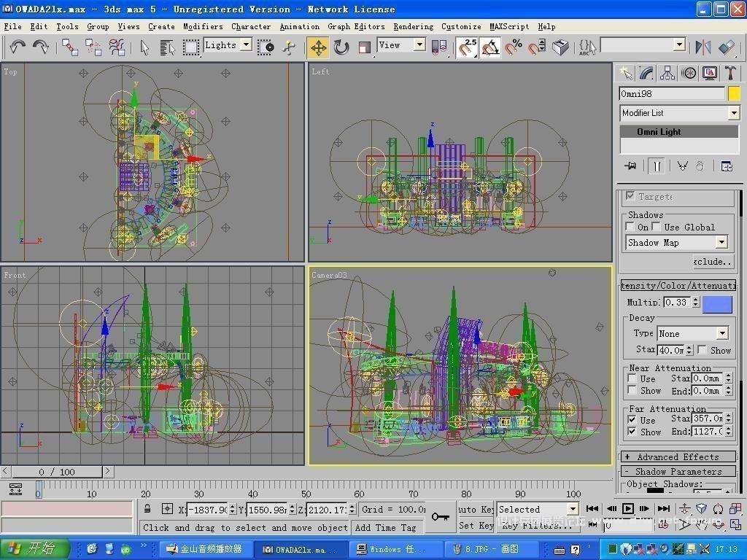Viewport: 747px width, 560px height.
Task: Enable Near Attenuation Use checkbox
Action: 632,378
